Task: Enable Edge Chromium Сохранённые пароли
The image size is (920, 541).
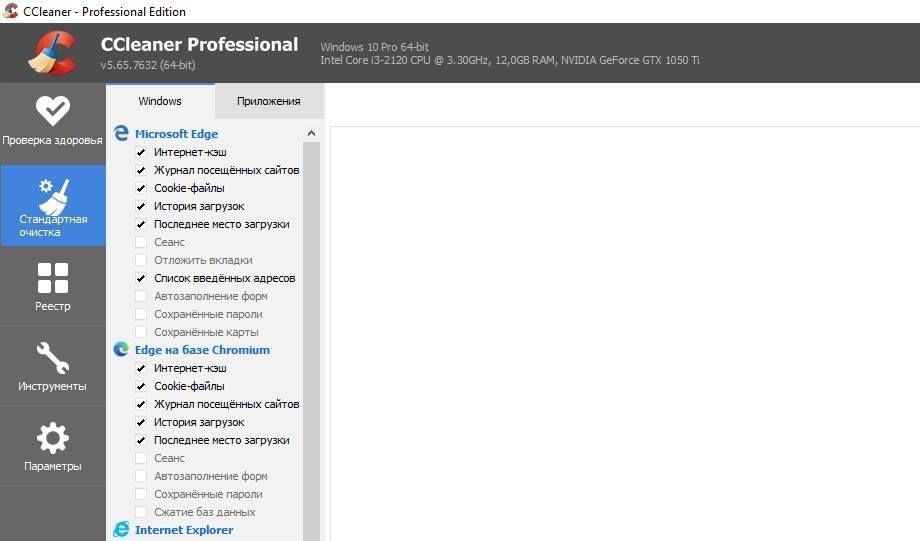Action: 141,494
